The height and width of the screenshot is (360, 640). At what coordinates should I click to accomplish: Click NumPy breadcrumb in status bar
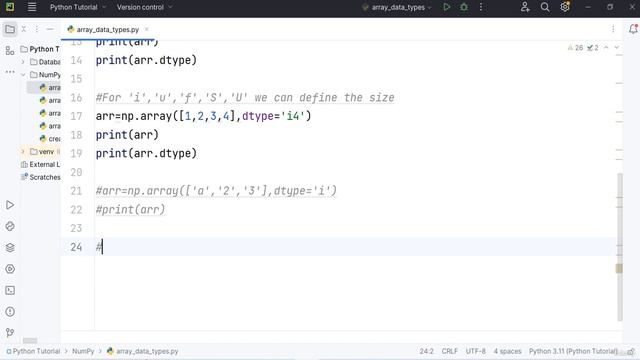click(83, 351)
